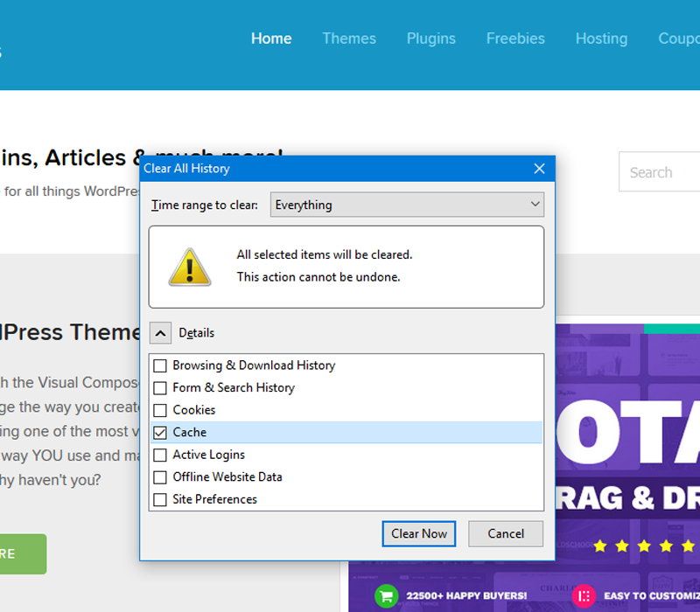Click the Cancel button
The height and width of the screenshot is (612, 700).
coord(506,533)
